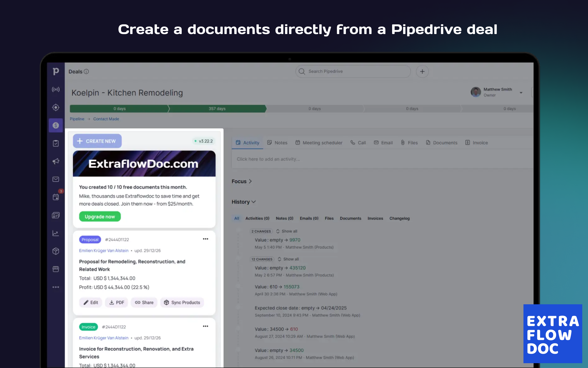Open the Contact Made stage link
The height and width of the screenshot is (368, 588).
106,119
